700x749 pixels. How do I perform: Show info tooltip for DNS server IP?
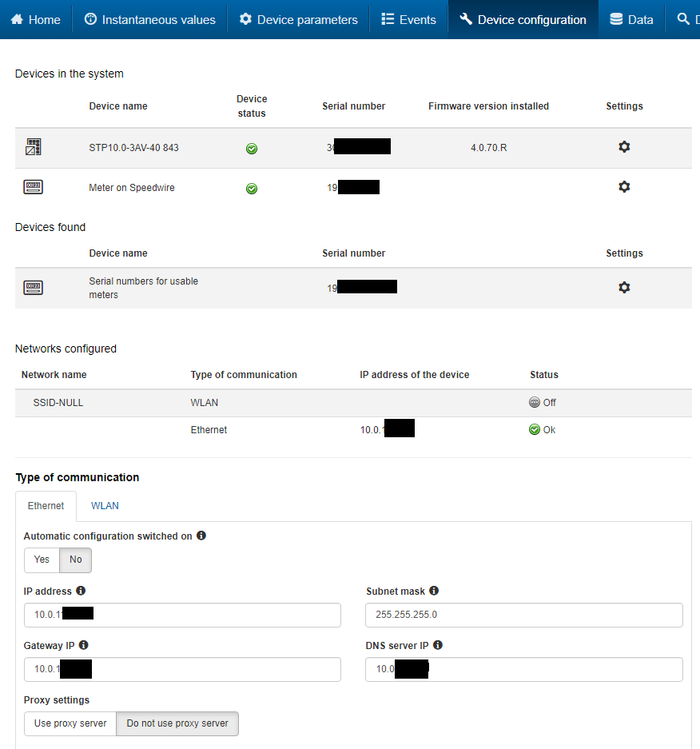click(438, 645)
